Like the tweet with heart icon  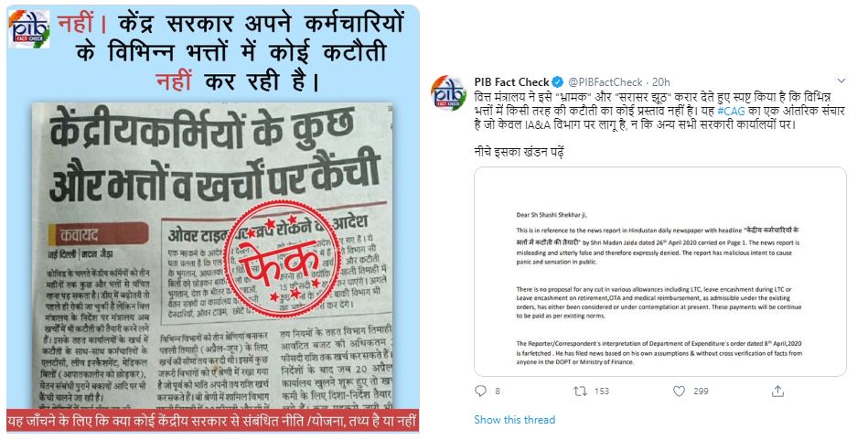(679, 392)
